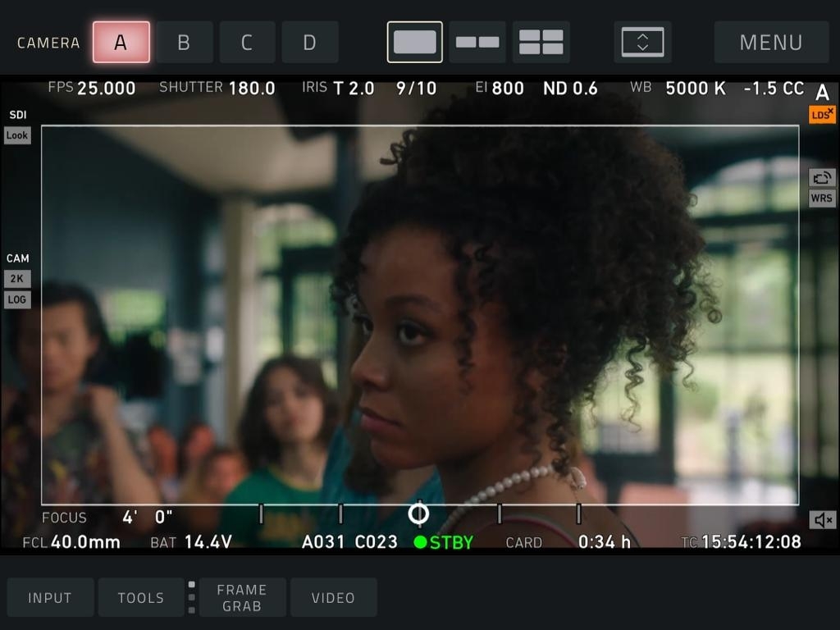Open the FPS 25.000 setting
This screenshot has height=630, width=840.
tap(92, 88)
